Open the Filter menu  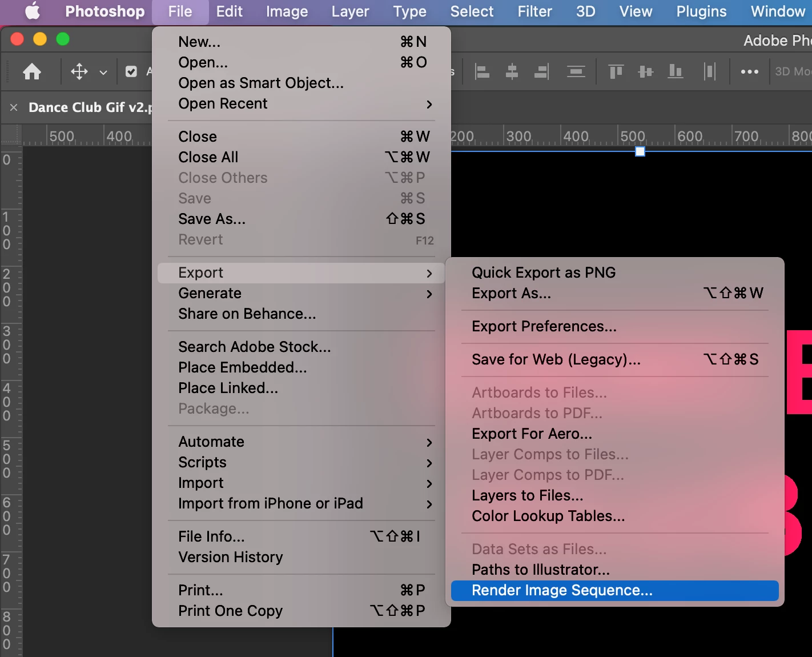click(534, 11)
